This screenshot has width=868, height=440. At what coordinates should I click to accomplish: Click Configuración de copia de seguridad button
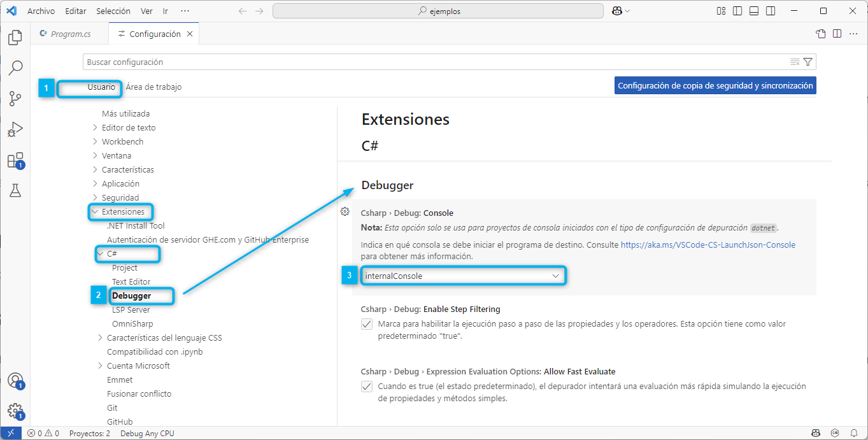[x=715, y=85]
